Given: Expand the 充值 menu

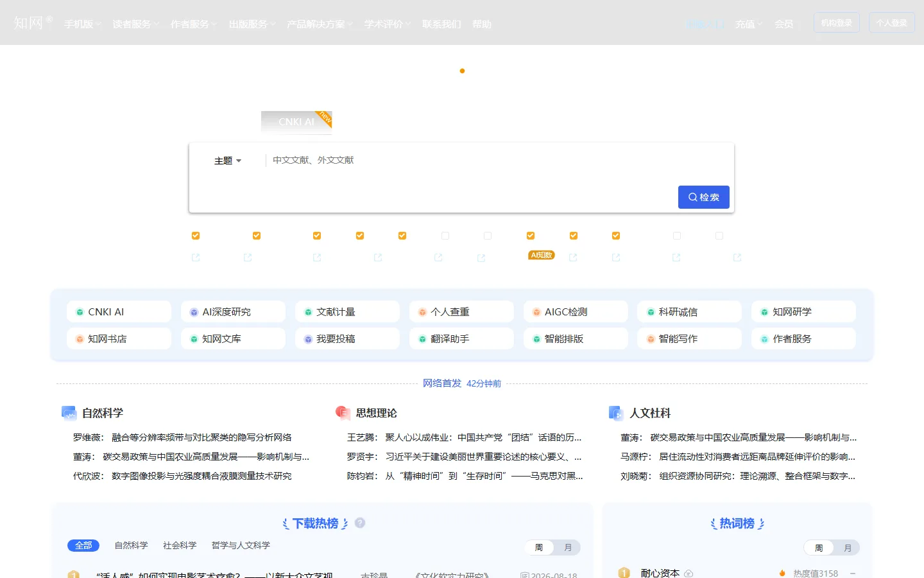Looking at the screenshot, I should (749, 24).
